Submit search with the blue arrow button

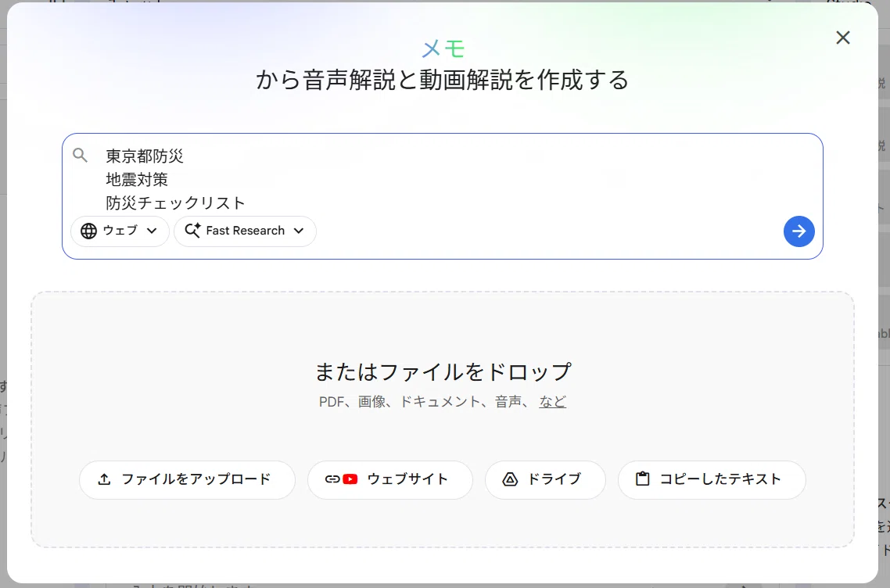[798, 231]
